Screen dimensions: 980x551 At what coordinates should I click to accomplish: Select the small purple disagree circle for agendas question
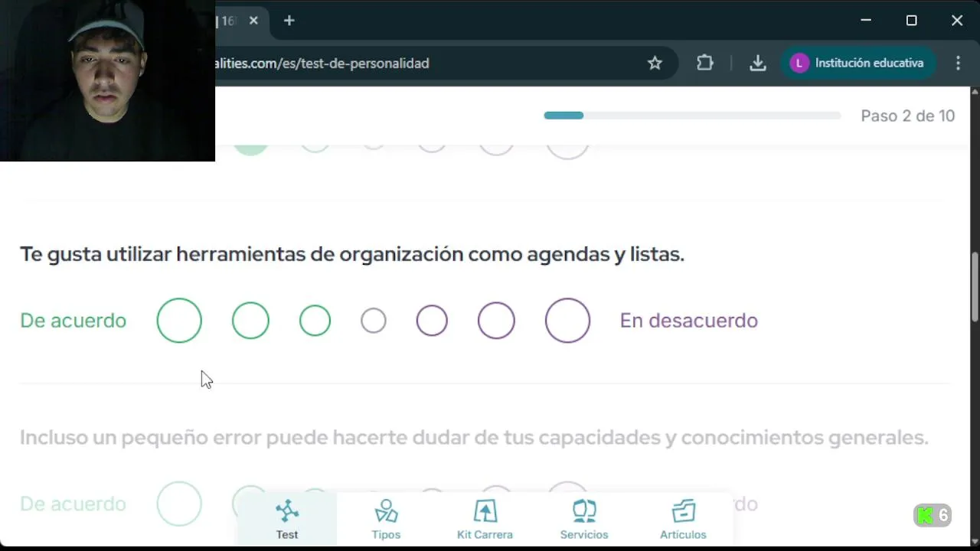432,321
